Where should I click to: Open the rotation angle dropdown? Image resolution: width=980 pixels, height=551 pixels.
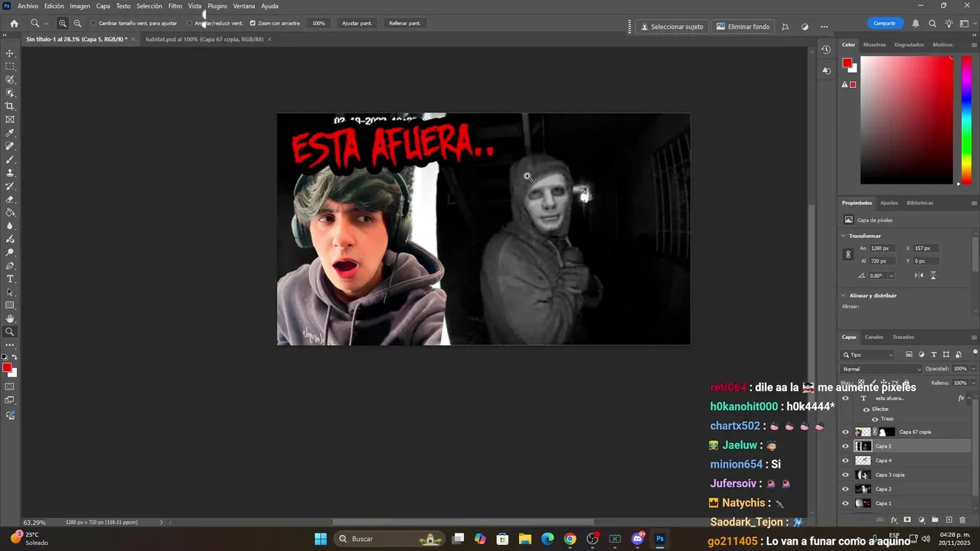890,275
